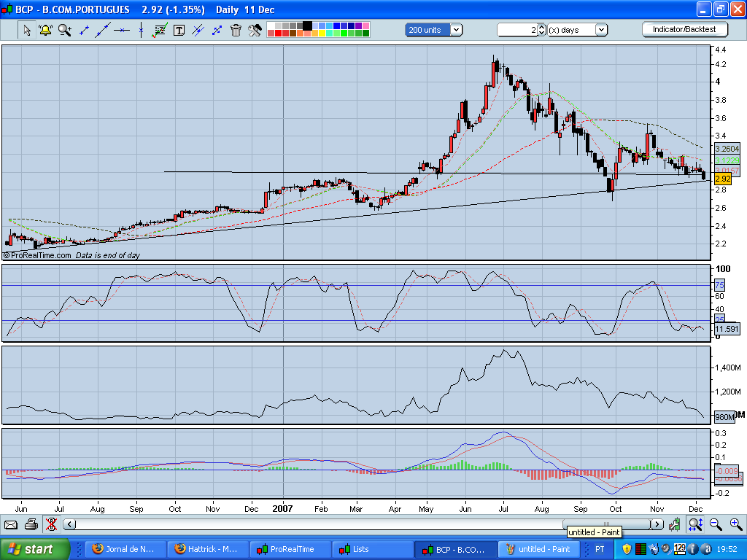The image size is (747, 560).
Task: Switch to ProRealTime taskbar window
Action: click(290, 549)
